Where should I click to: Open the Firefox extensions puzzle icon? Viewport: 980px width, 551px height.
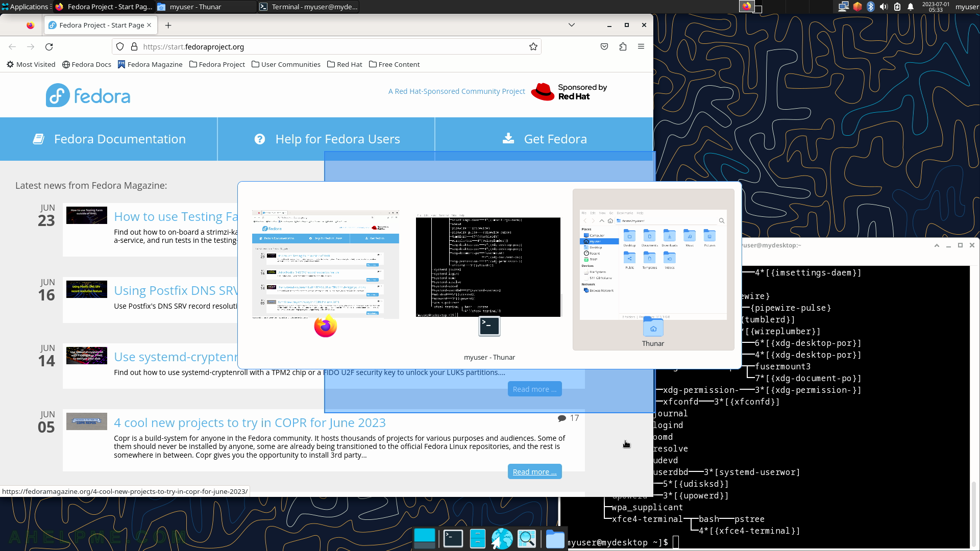click(x=623, y=46)
